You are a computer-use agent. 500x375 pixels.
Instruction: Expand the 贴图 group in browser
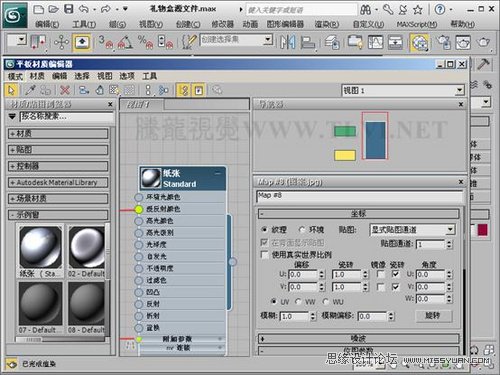[x=58, y=150]
